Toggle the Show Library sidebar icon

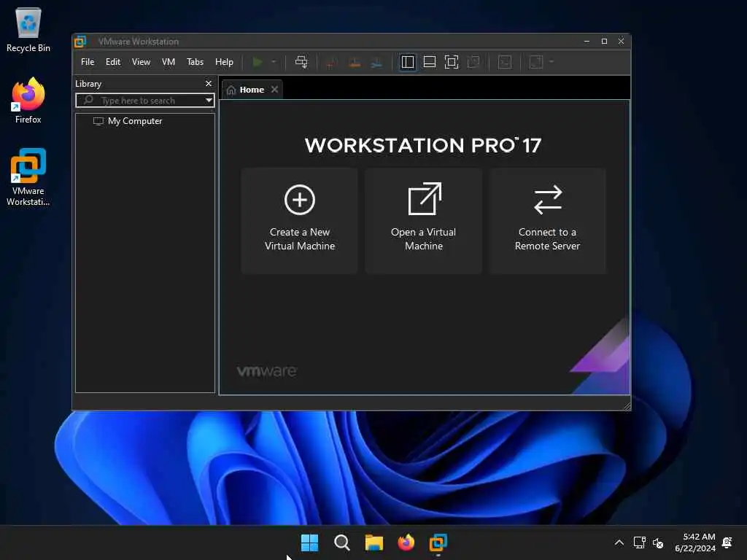point(408,62)
